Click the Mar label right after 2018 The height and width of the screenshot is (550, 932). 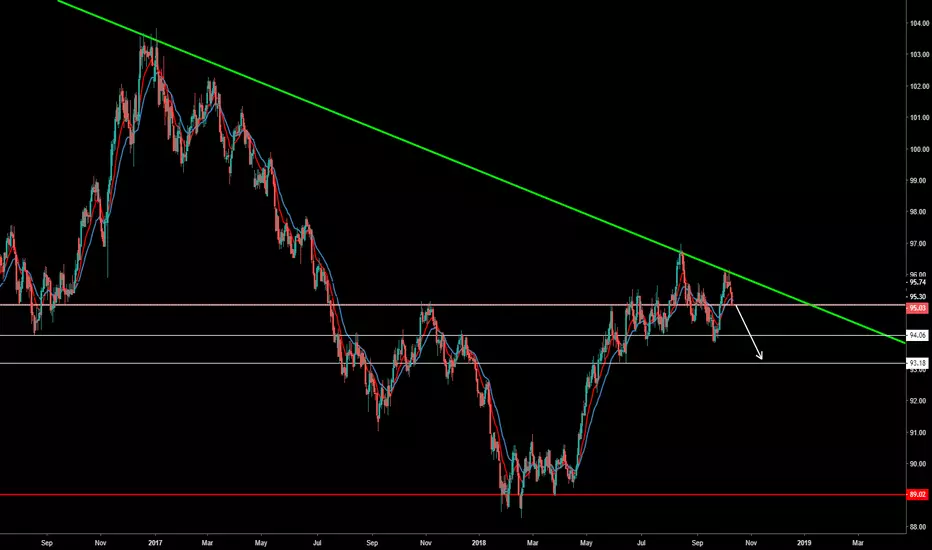pos(533,543)
